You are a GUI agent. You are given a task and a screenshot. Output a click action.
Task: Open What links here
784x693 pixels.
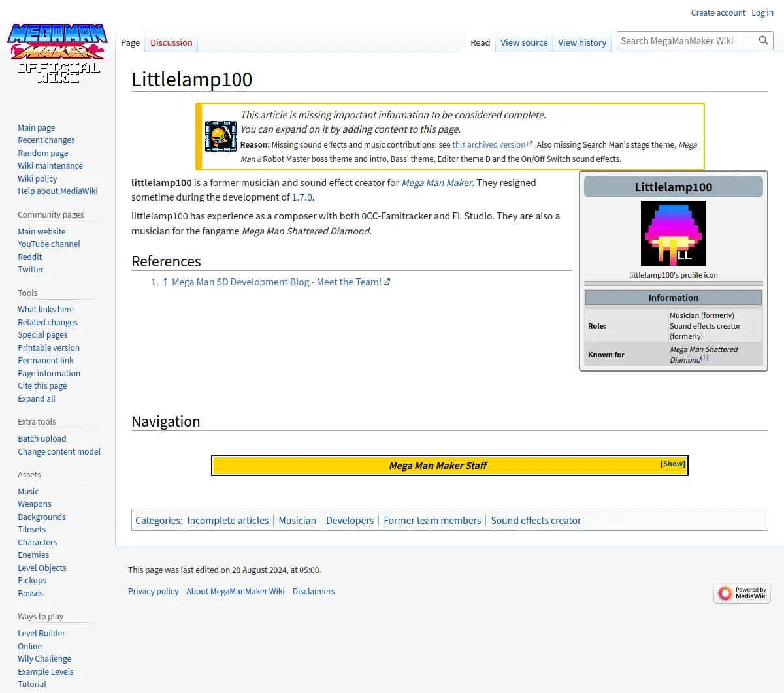coord(46,309)
